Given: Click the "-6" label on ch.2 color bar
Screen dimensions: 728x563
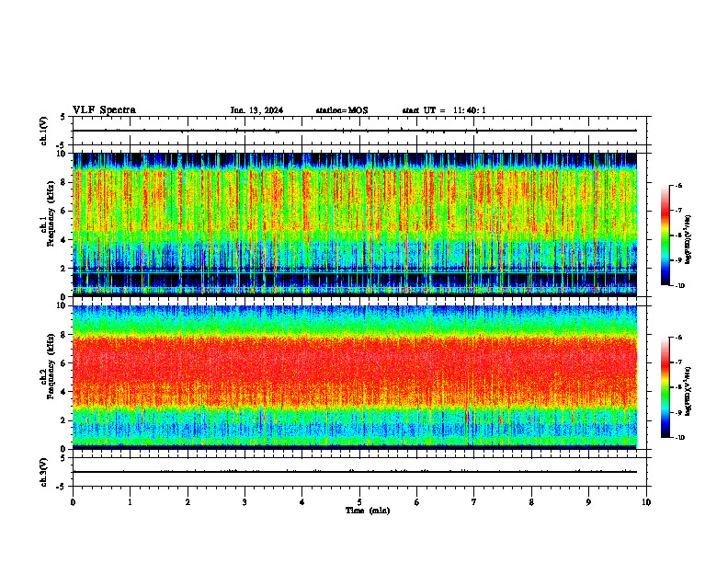Looking at the screenshot, I should [678, 338].
